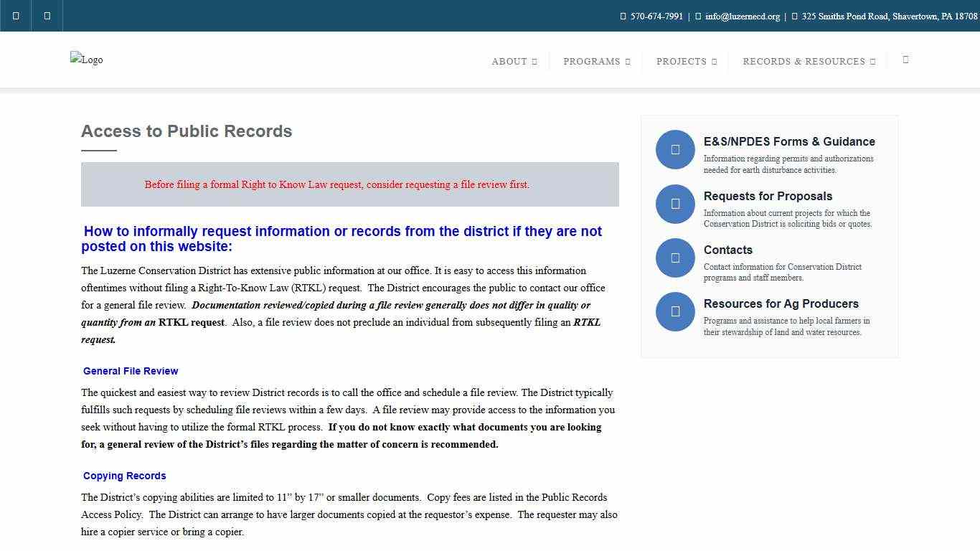This screenshot has height=551, width=980.
Task: Open the RECORDS & RESOURCES menu
Action: (874, 62)
